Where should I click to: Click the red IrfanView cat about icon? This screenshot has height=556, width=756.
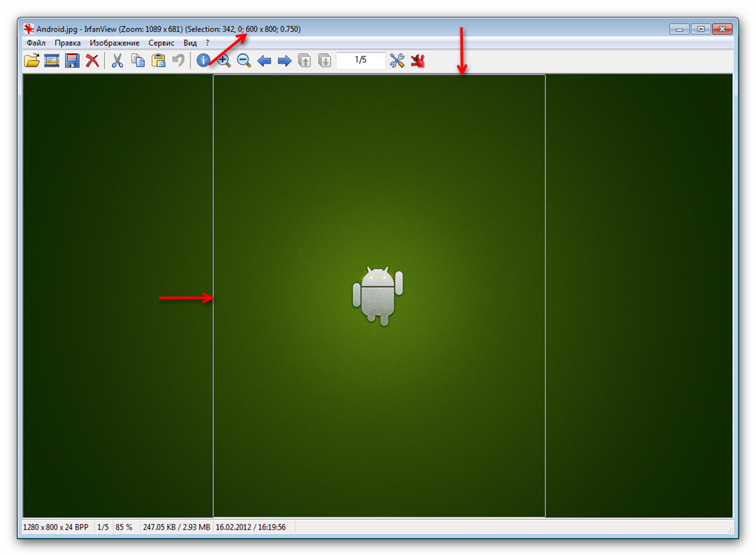click(x=418, y=61)
